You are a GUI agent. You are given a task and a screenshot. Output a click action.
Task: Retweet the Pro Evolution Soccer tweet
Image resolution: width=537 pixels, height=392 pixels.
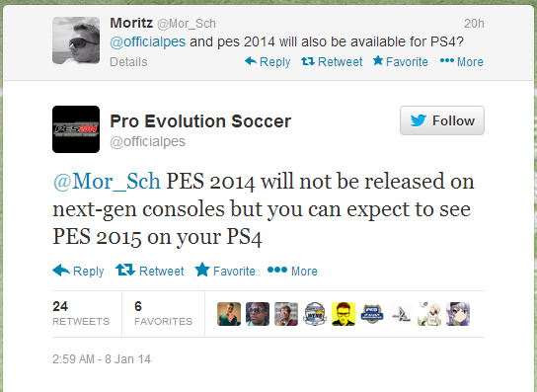pos(150,271)
